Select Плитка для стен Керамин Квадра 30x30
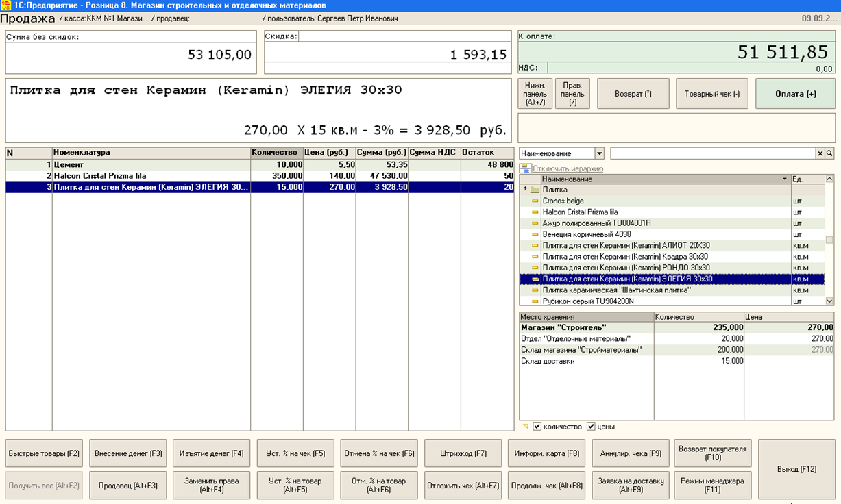The image size is (841, 504). (672, 256)
